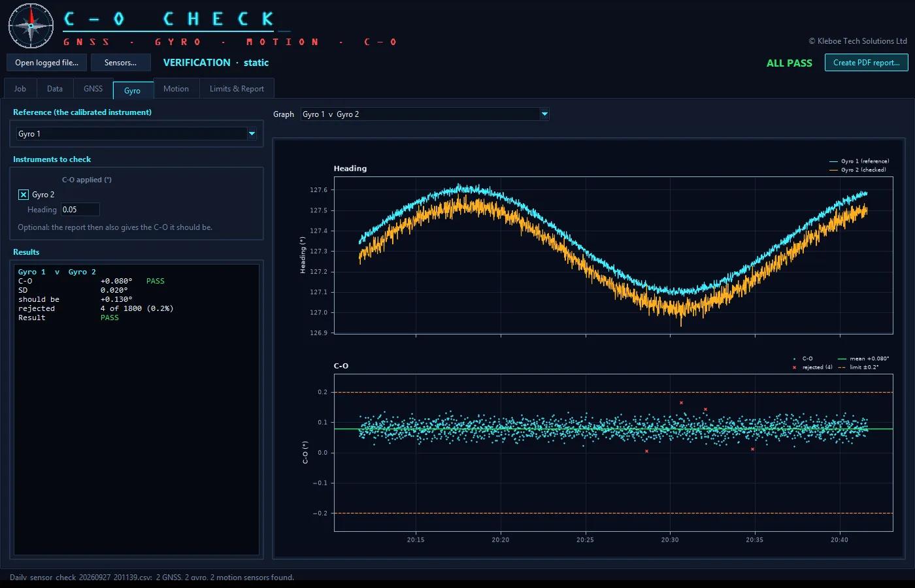This screenshot has width=915, height=588.
Task: Click the C-O chart title
Action: [x=341, y=366]
